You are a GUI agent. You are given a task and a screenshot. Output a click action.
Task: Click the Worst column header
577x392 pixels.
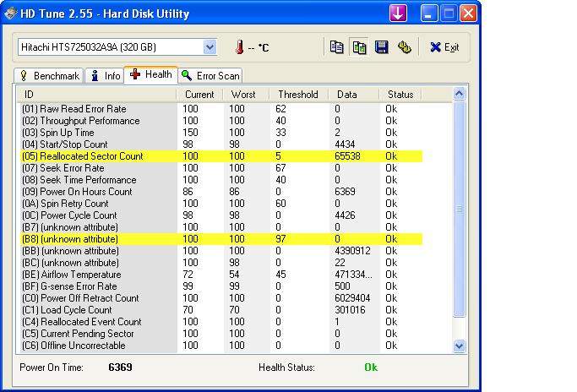click(x=243, y=95)
